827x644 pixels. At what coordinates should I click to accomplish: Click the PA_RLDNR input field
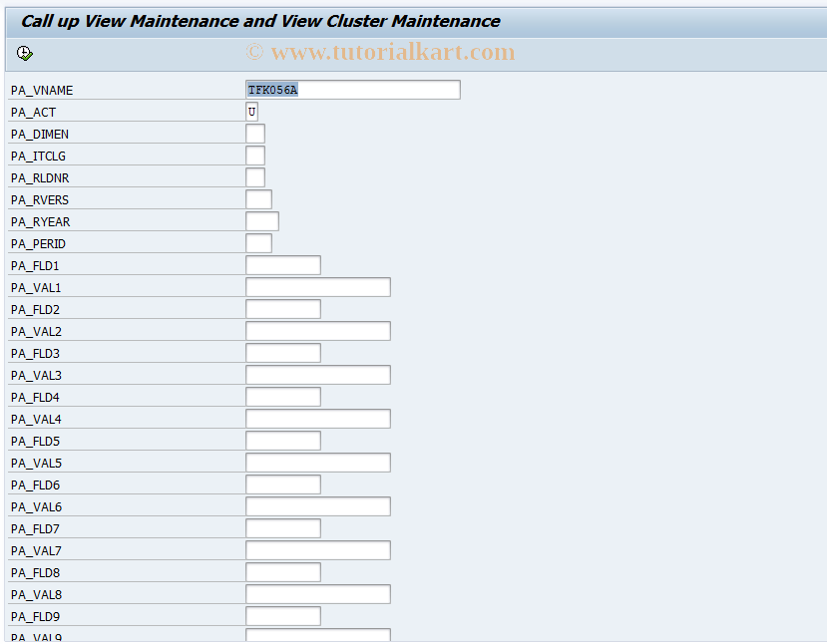click(x=253, y=176)
